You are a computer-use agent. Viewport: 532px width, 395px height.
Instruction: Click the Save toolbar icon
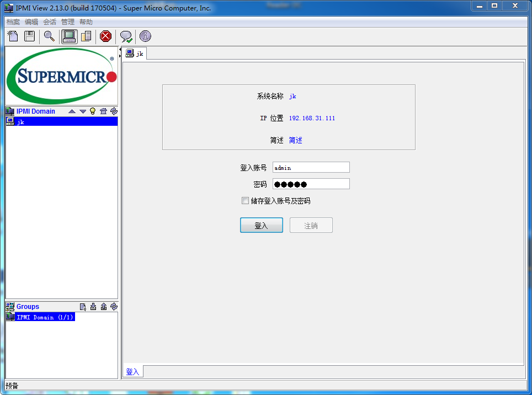[x=29, y=36]
